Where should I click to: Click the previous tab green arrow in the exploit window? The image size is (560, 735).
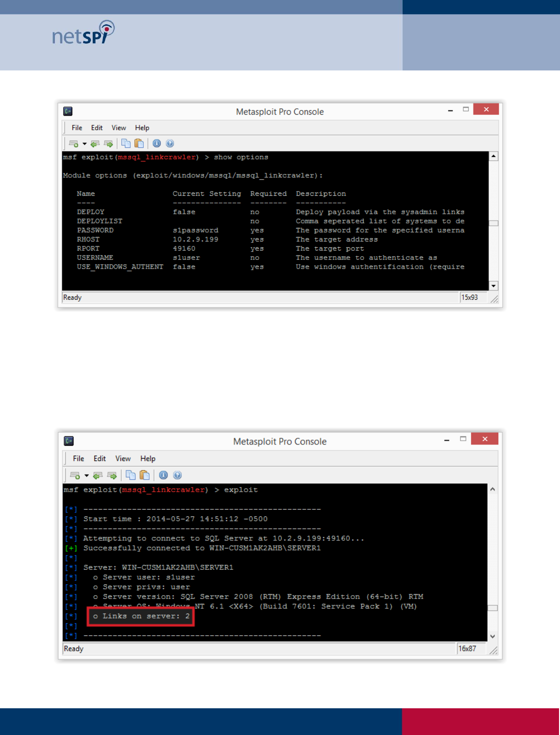click(98, 475)
